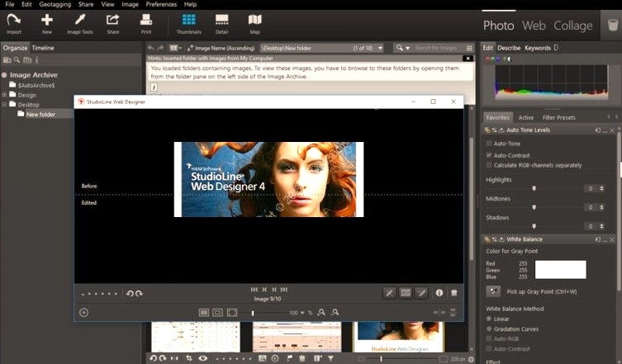Delete image using viewer trash icon
The height and width of the screenshot is (364, 622).
pyautogui.click(x=454, y=293)
